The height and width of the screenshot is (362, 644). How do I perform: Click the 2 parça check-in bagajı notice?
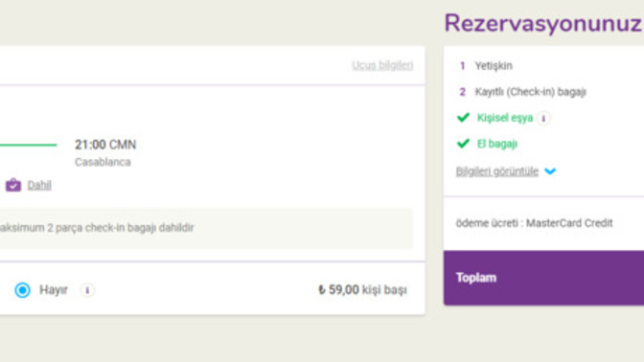[206, 228]
